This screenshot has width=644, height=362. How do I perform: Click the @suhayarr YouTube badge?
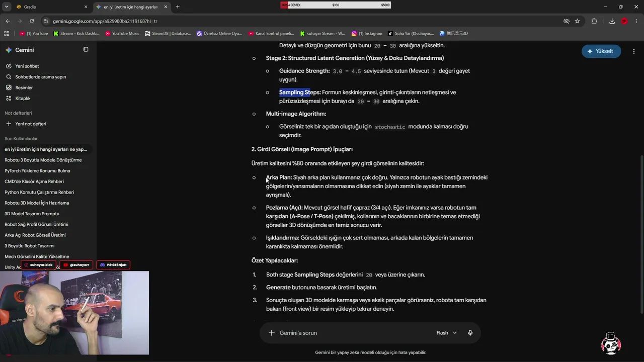[x=77, y=265]
